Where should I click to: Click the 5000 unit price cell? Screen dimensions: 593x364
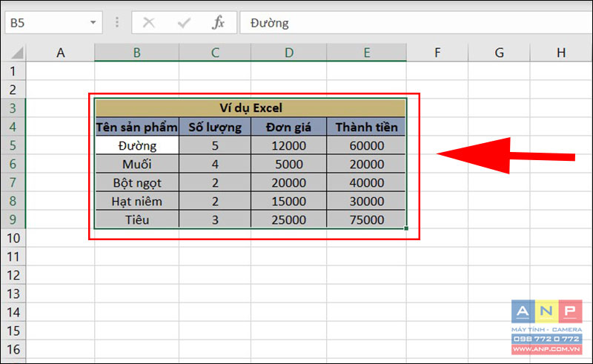click(288, 164)
